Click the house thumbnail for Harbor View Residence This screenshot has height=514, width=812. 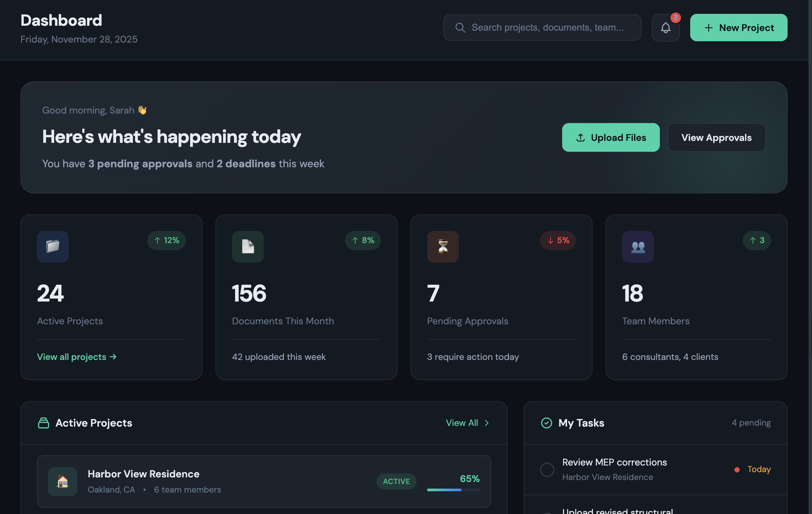coord(62,482)
